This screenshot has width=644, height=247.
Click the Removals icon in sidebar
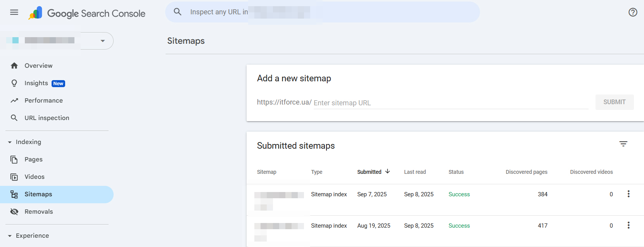click(x=14, y=212)
